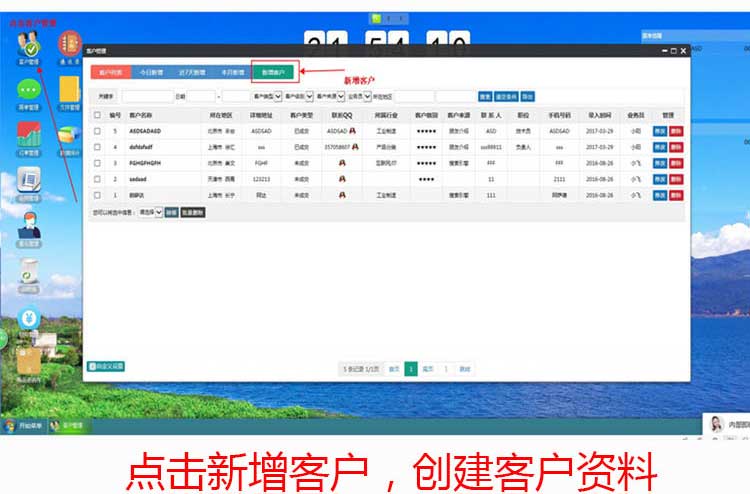Screen dimensions: 750x494
Task: Select the green page 1 in pagination
Action: pyautogui.click(x=411, y=369)
